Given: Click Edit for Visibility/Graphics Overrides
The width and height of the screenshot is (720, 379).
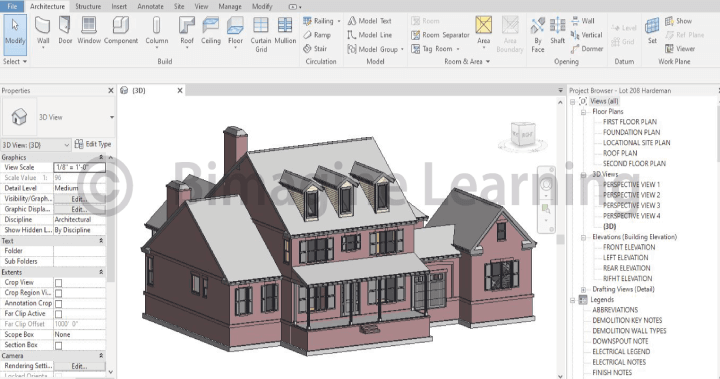Looking at the screenshot, I should [79, 199].
